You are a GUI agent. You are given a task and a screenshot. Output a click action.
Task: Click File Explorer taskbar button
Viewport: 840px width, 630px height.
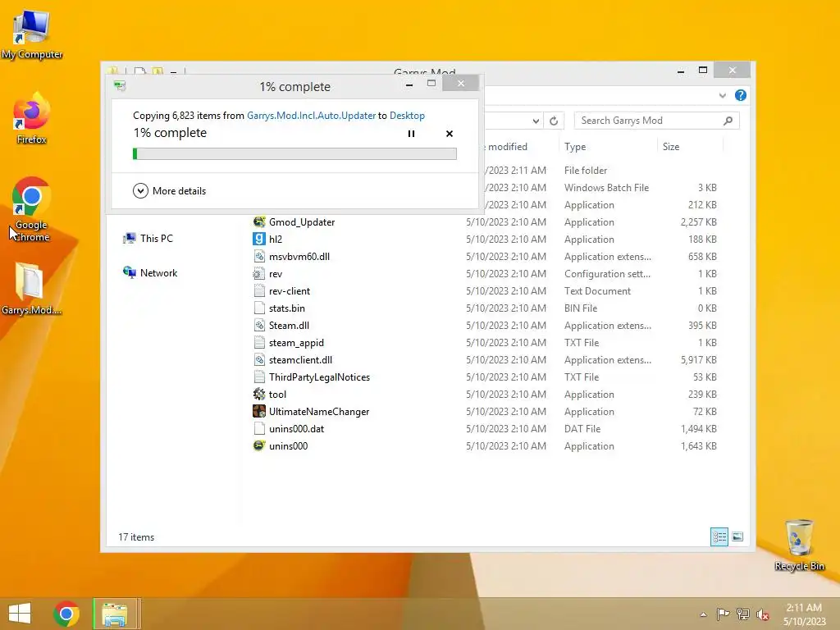115,614
